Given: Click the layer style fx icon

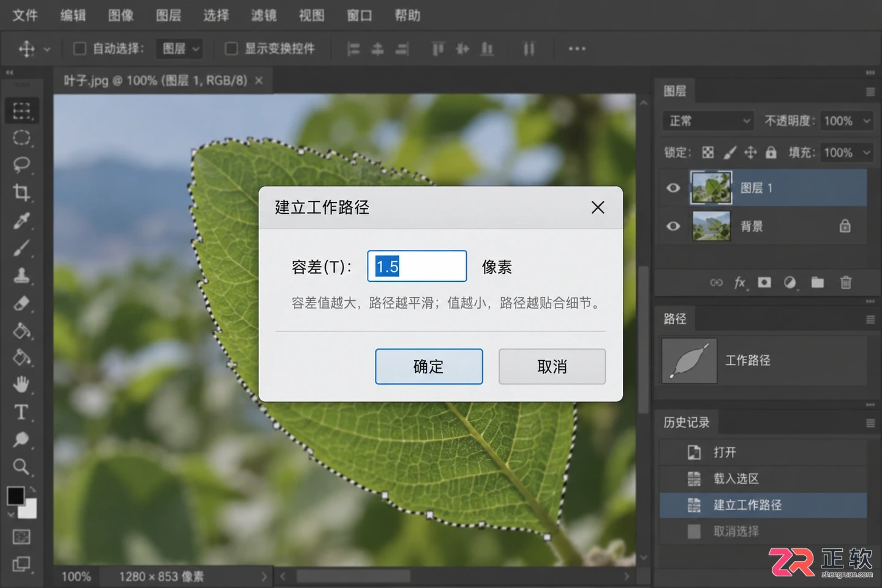Looking at the screenshot, I should point(741,282).
